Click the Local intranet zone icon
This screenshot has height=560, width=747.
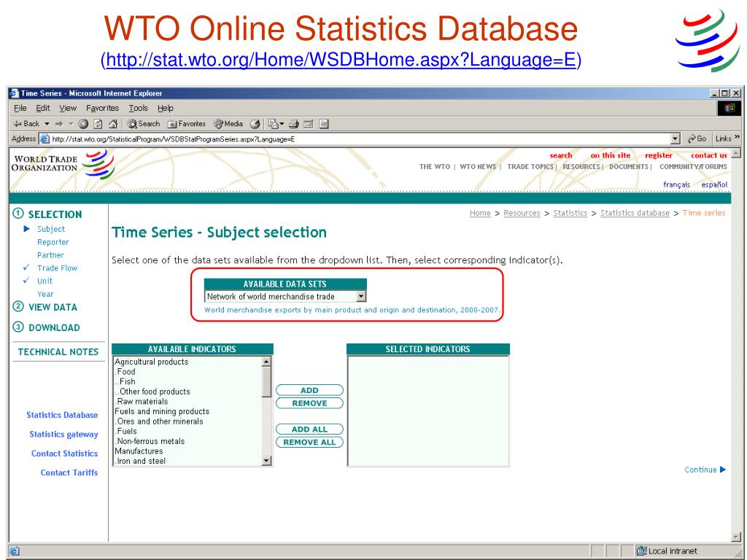642,551
